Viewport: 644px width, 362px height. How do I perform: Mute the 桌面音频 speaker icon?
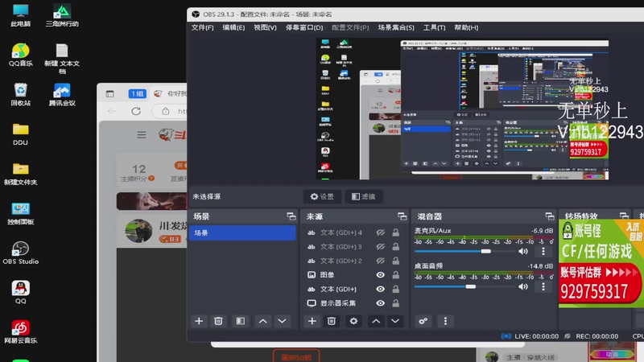click(x=522, y=286)
